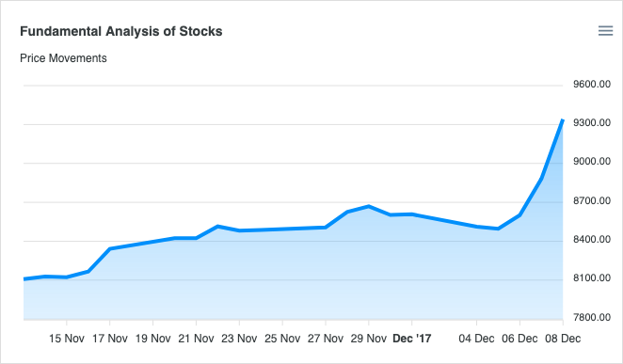Click the 04 Dec axis label

(x=476, y=339)
